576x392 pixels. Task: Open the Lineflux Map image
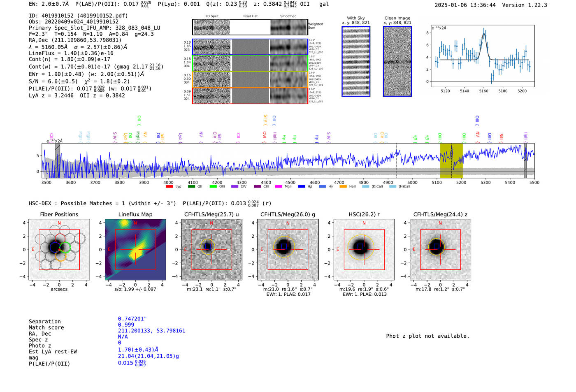(x=135, y=250)
